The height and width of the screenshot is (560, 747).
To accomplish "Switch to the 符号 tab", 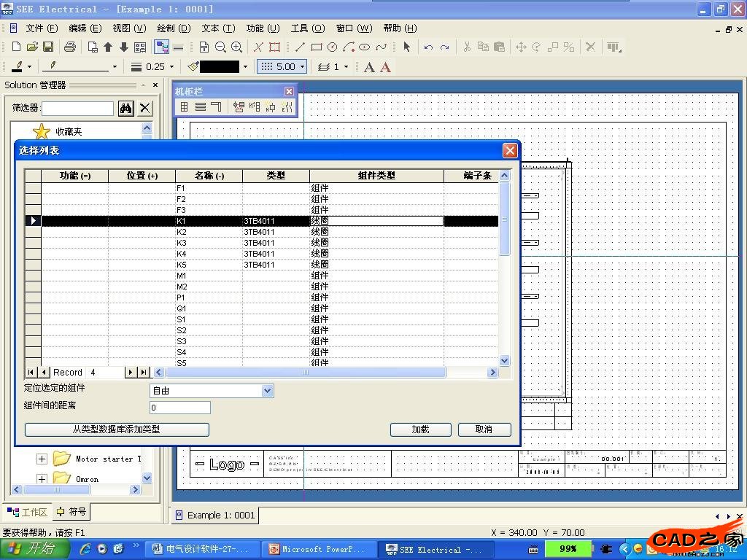I will (x=71, y=512).
